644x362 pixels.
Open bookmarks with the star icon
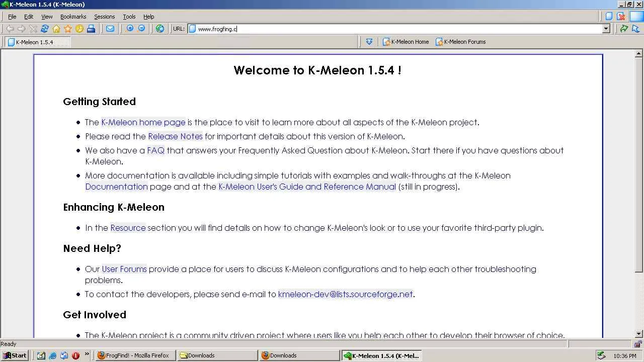[x=68, y=29]
